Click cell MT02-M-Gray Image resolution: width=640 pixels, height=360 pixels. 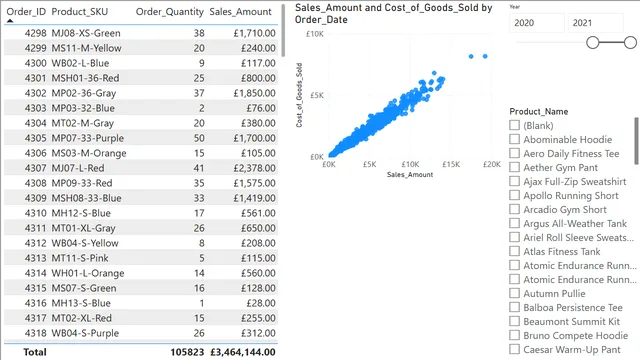tap(82, 123)
